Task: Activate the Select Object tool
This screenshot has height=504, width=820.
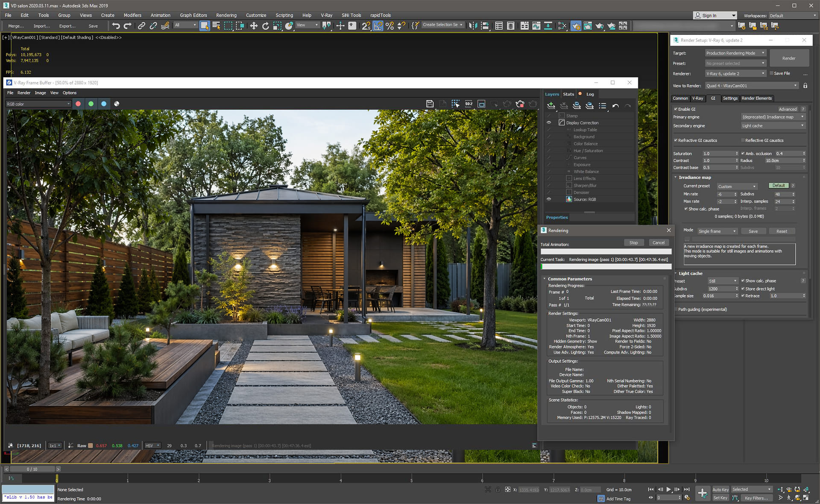Action: (x=205, y=26)
